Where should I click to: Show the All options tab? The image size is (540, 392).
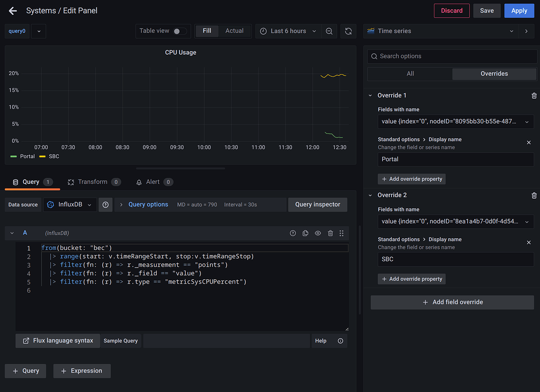[x=410, y=74]
